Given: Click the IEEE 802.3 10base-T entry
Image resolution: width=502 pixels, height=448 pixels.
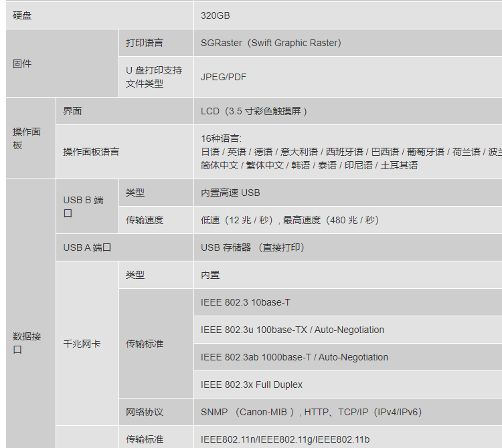Looking at the screenshot, I should (x=246, y=302).
